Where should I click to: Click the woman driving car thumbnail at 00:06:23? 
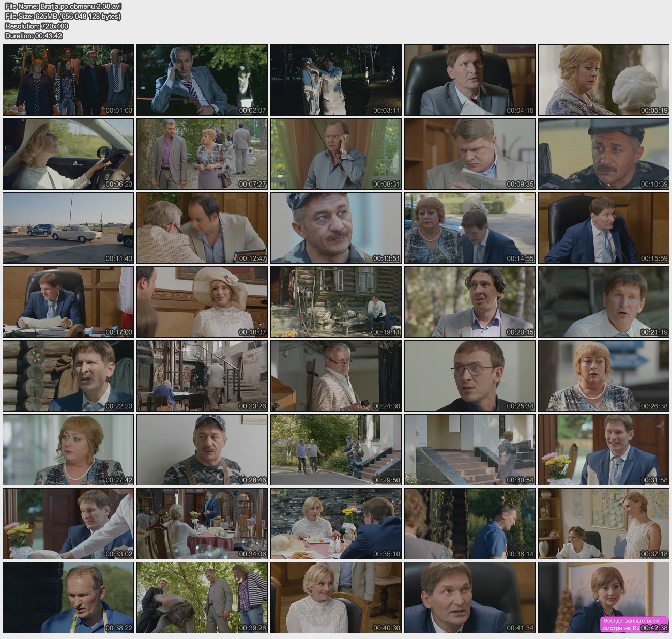(x=68, y=154)
